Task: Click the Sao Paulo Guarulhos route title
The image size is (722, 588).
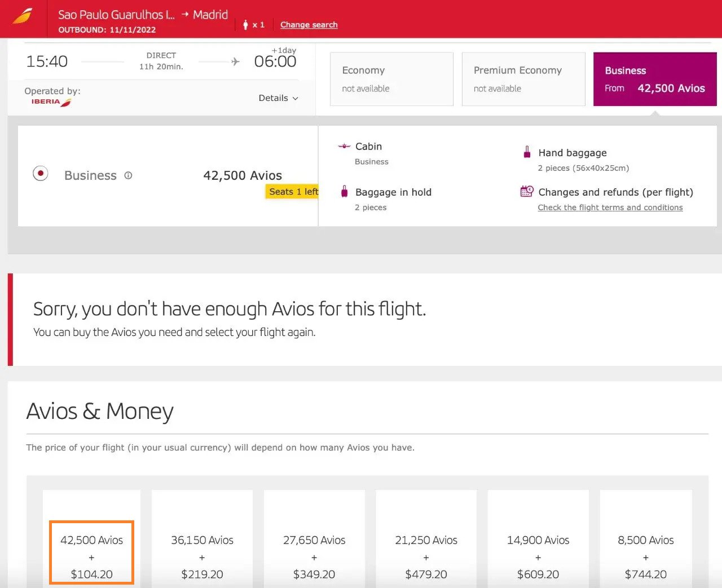Action: click(x=117, y=15)
